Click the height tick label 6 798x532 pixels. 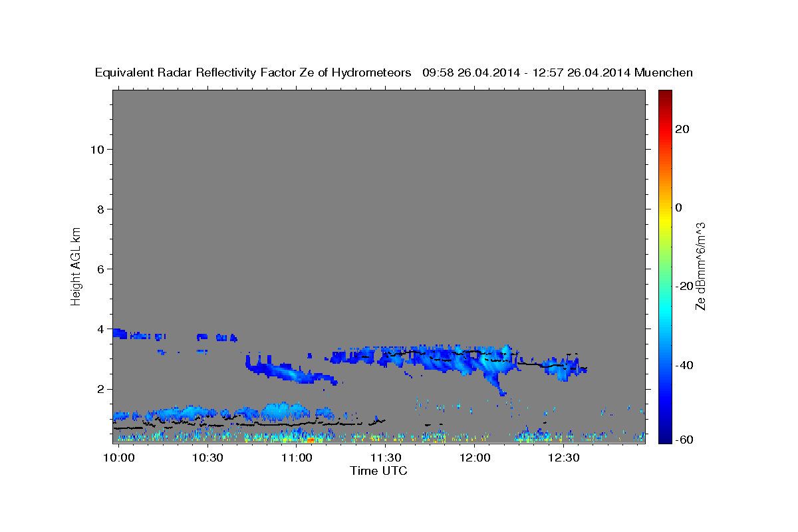pos(100,269)
